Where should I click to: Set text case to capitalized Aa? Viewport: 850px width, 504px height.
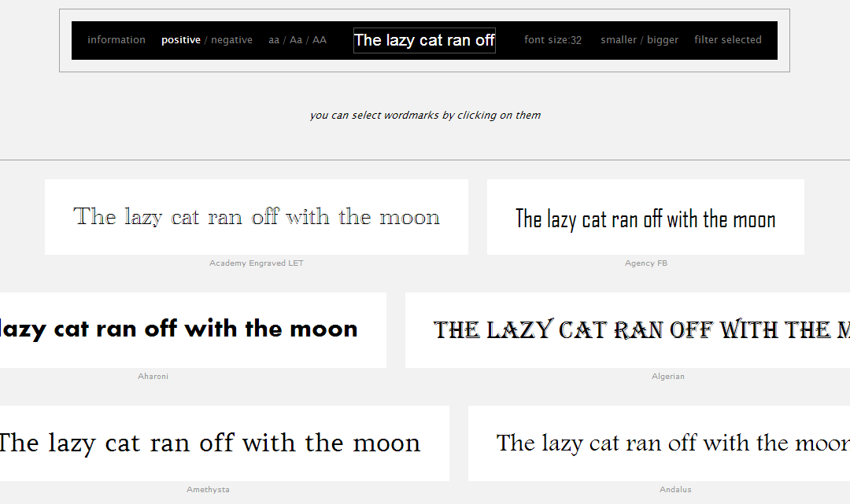296,40
